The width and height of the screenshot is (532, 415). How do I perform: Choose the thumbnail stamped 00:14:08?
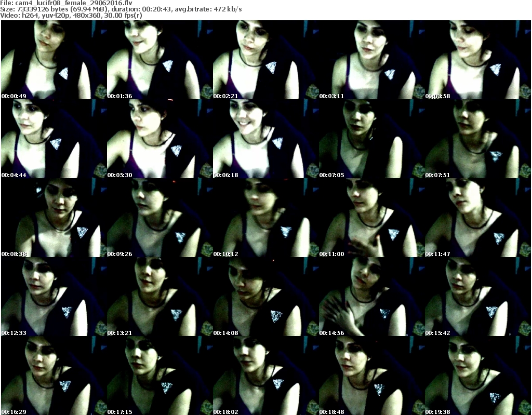265,297
